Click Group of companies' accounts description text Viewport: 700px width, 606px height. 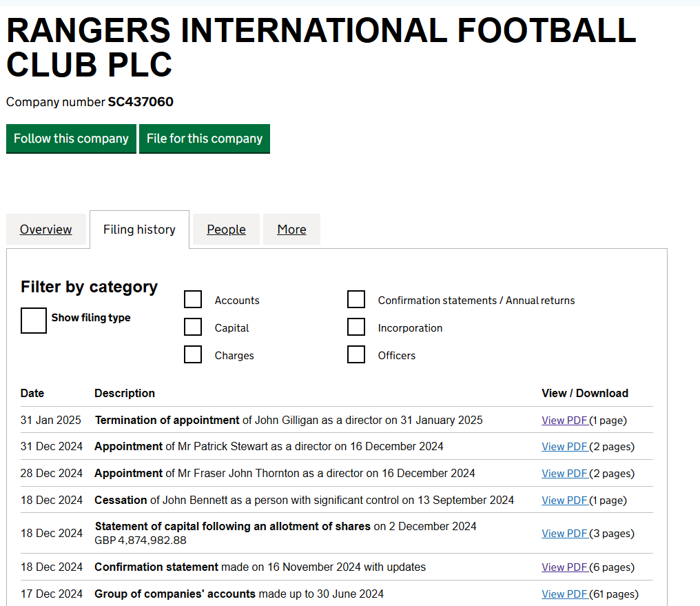point(239,594)
